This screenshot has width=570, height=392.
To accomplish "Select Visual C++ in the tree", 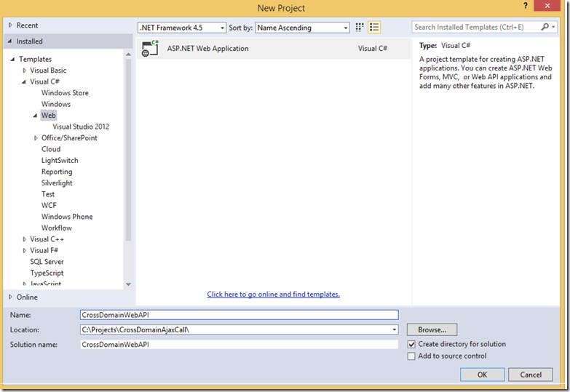I will tap(47, 239).
